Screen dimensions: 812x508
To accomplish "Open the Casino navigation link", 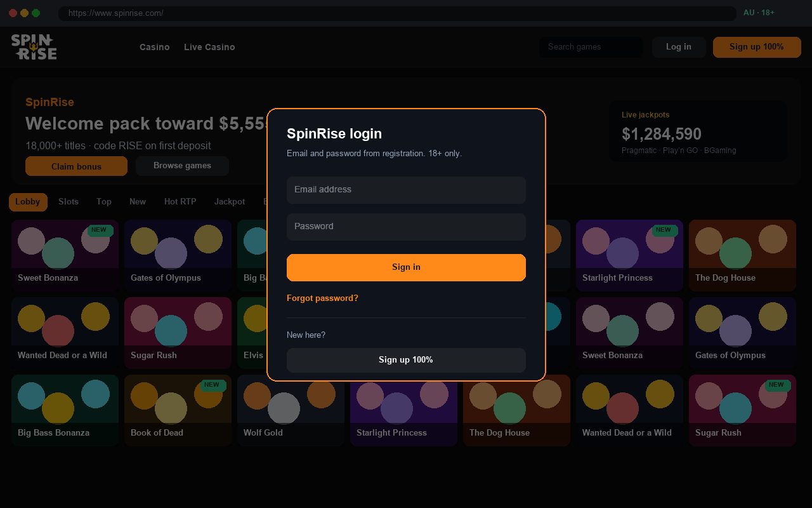I will (155, 47).
